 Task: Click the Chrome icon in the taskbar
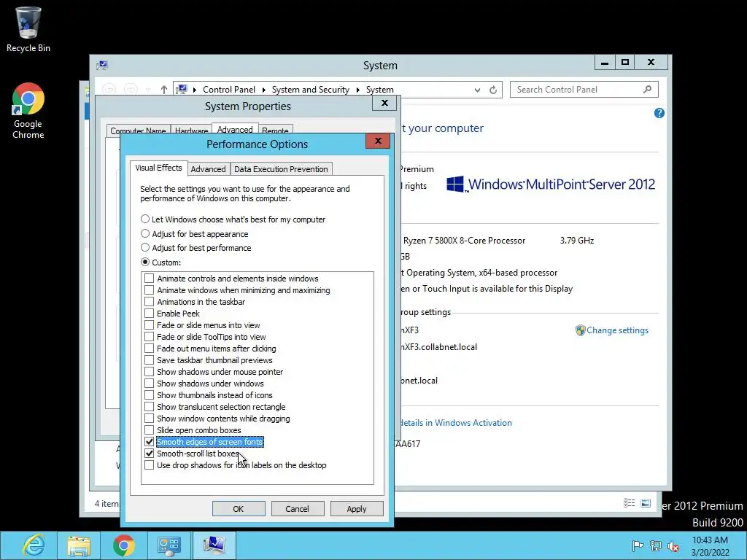point(124,545)
